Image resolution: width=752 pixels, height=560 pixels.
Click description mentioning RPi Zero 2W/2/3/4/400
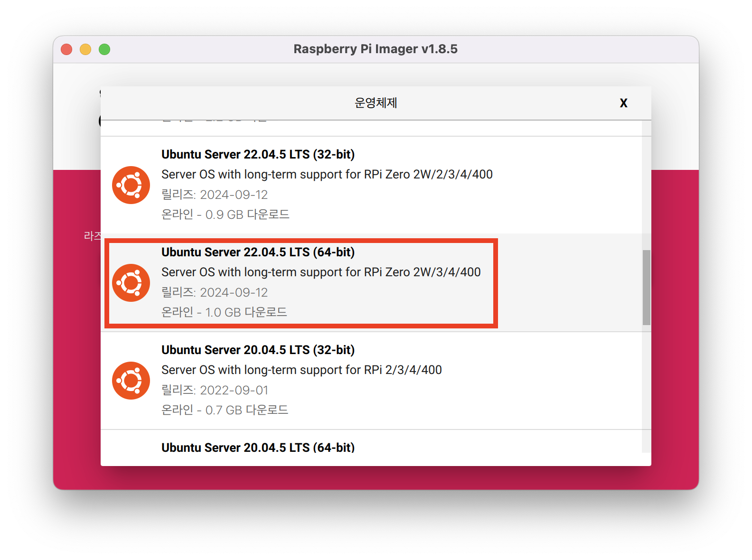point(327,174)
